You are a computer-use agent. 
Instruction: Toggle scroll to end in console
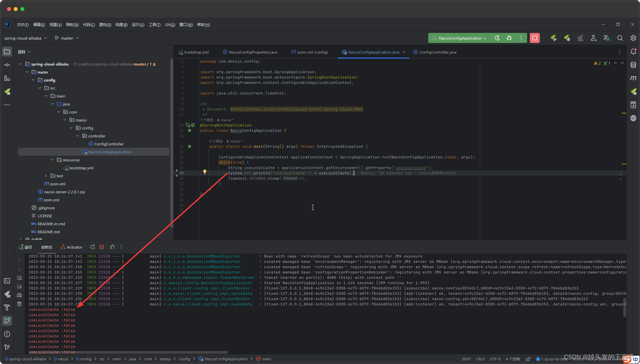(x=19, y=286)
